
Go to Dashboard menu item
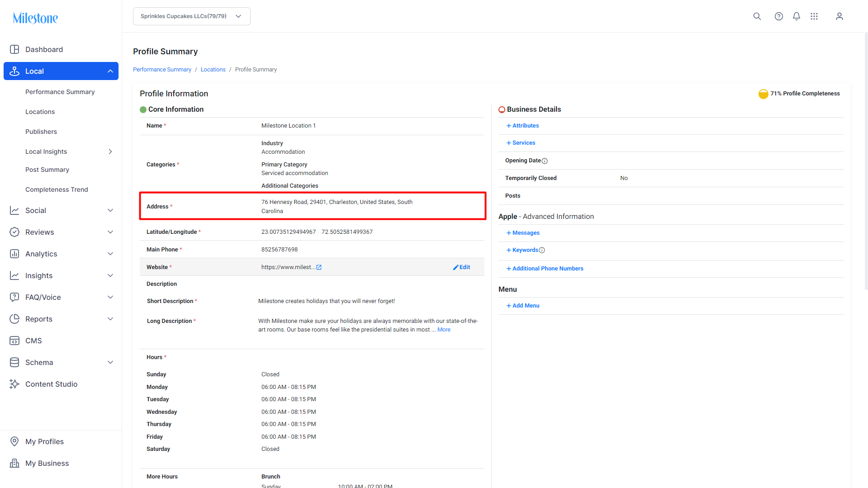point(44,49)
